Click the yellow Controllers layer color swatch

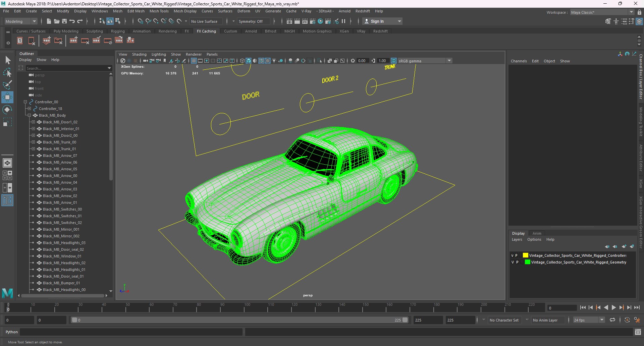coord(525,255)
